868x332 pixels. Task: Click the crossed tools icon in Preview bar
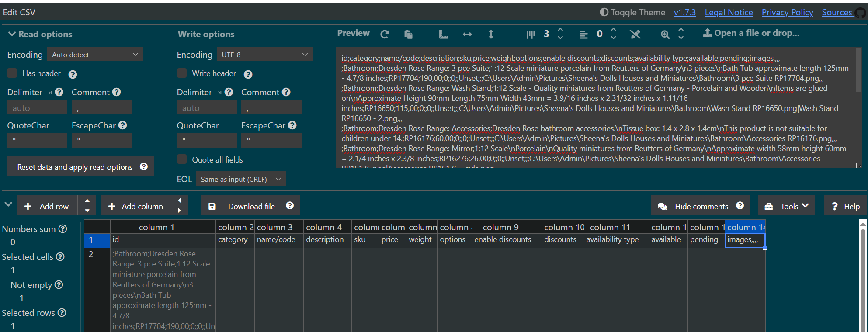click(635, 34)
